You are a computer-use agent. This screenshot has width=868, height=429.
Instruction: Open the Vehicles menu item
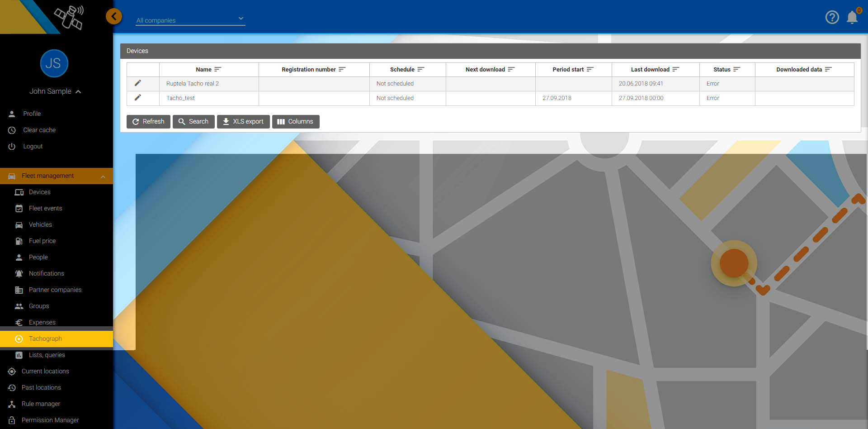coord(40,224)
